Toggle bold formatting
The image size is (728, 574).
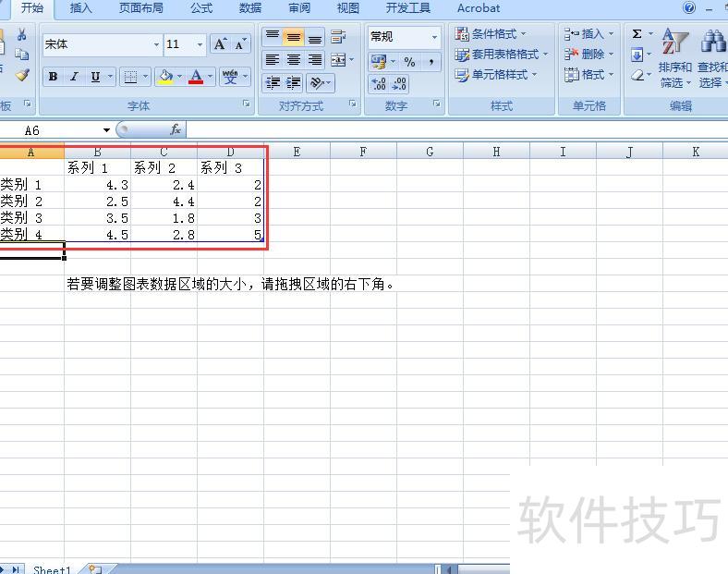click(53, 77)
